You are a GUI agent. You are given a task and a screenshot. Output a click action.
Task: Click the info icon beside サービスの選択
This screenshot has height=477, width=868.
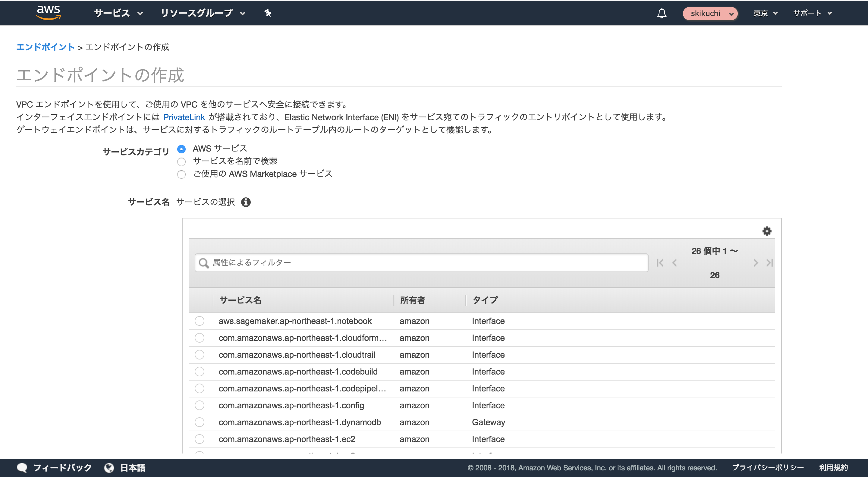click(x=246, y=202)
